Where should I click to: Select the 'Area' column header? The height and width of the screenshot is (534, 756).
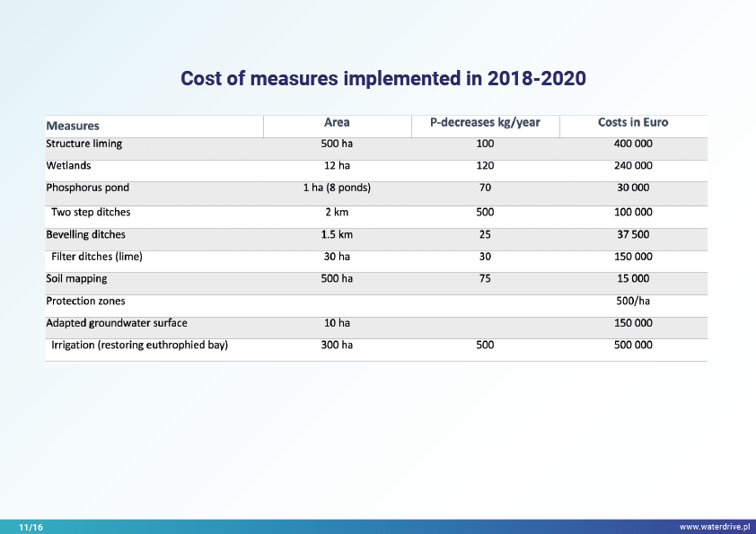[x=337, y=123]
